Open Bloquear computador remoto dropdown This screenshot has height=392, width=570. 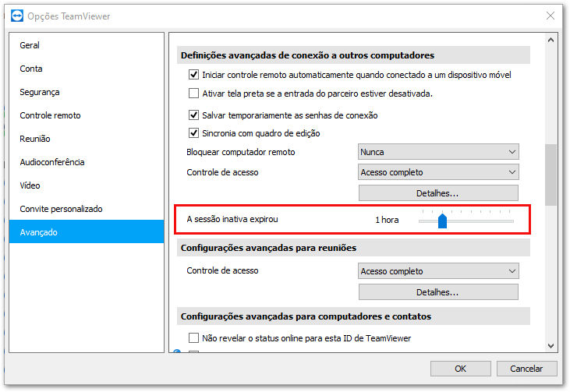point(438,152)
